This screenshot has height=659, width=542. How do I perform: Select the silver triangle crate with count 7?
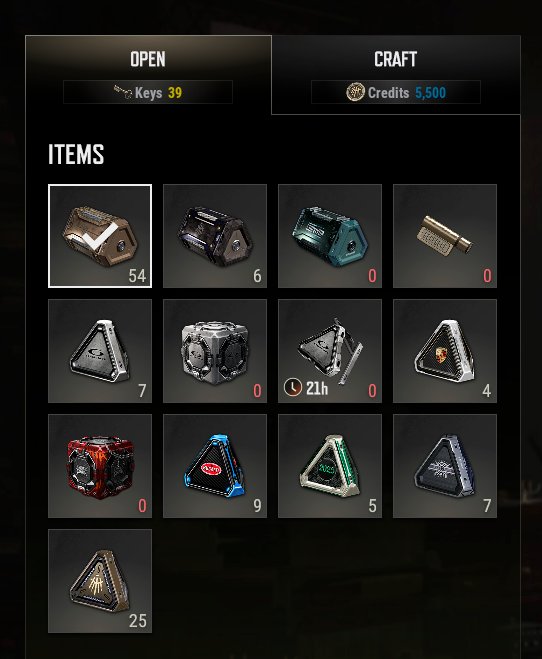point(100,351)
